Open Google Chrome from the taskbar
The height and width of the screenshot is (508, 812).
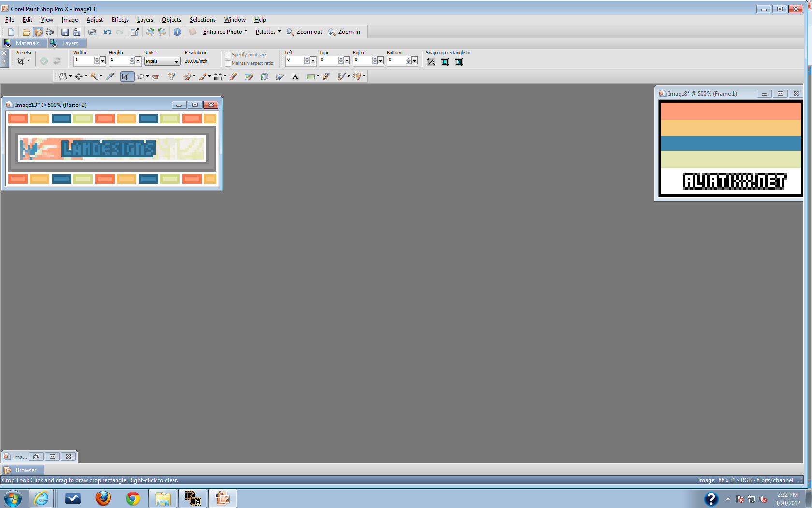pos(133,498)
